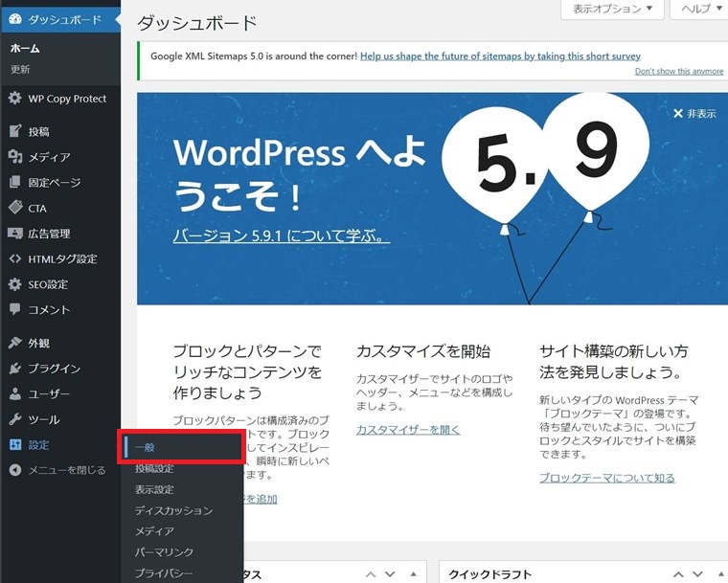Screen dimensions: 728x583
Task: Click the ダッシュボード page heading
Action: 197,23
